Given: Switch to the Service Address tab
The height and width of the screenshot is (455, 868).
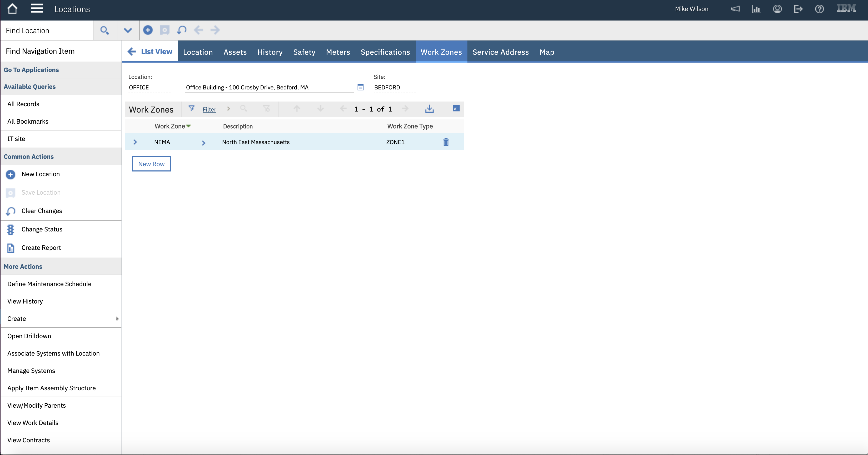Looking at the screenshot, I should 500,52.
